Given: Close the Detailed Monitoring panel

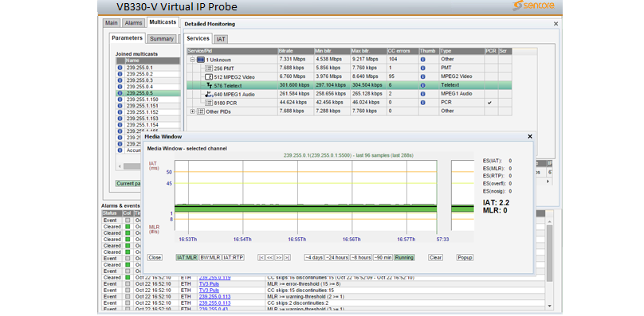Looking at the screenshot, I should (x=556, y=24).
